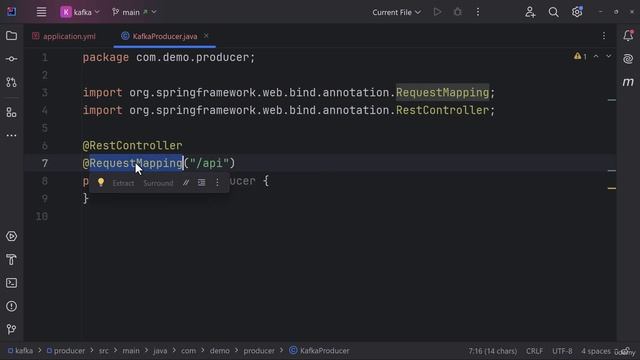Viewport: 640px width, 360px height.
Task: Debug the current file
Action: pyautogui.click(x=458, y=12)
